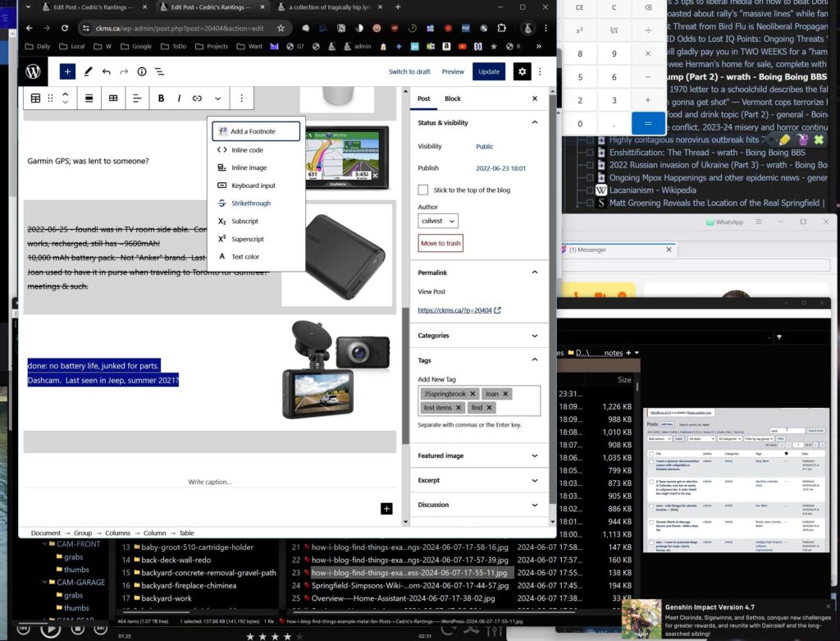
Task: Expand the Categories panel
Action: (x=477, y=336)
